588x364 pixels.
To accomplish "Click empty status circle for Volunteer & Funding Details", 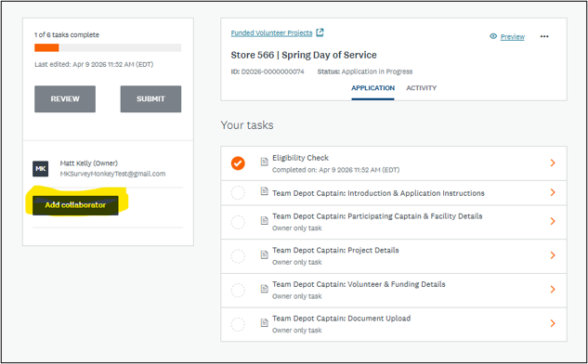I will coord(238,291).
